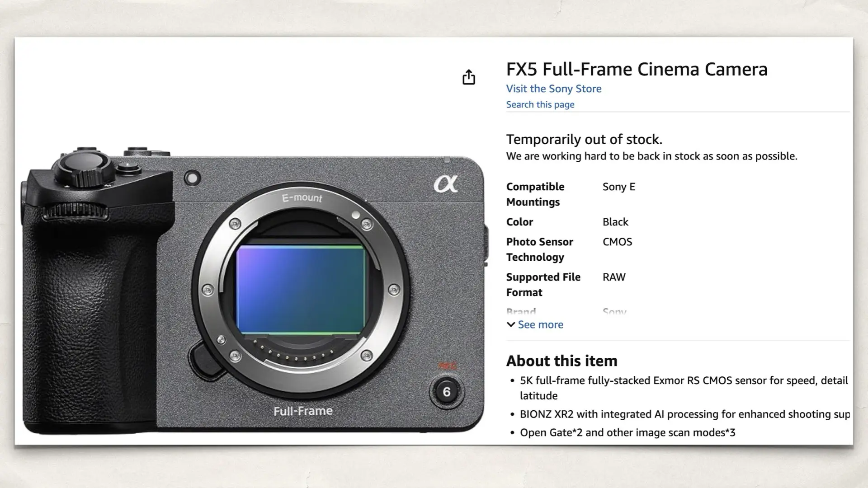Screen dimensions: 868x488
Task: Click the CMOS sensor value
Action: [x=617, y=242]
